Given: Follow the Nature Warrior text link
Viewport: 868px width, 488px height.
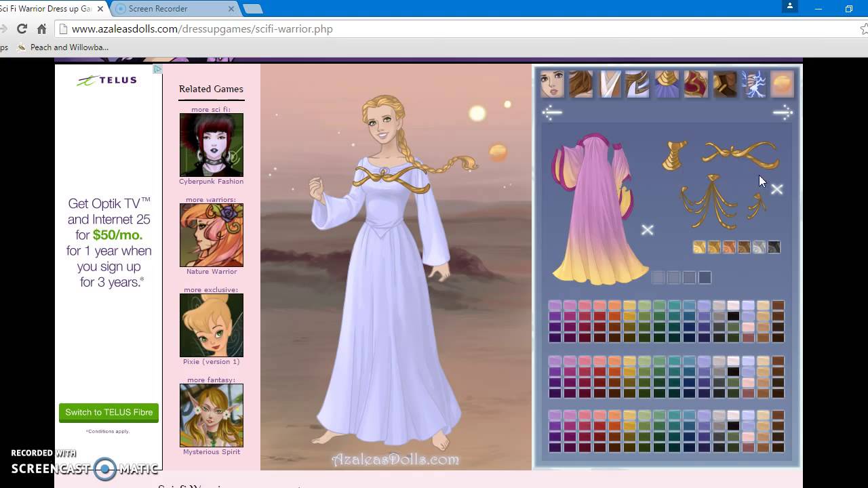Looking at the screenshot, I should click(x=212, y=272).
